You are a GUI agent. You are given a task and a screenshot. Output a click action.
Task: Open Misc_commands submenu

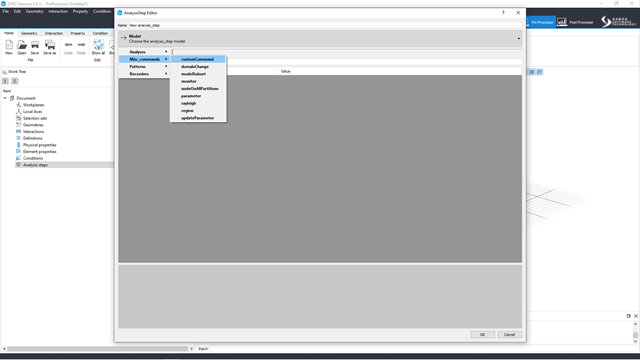[x=144, y=59]
